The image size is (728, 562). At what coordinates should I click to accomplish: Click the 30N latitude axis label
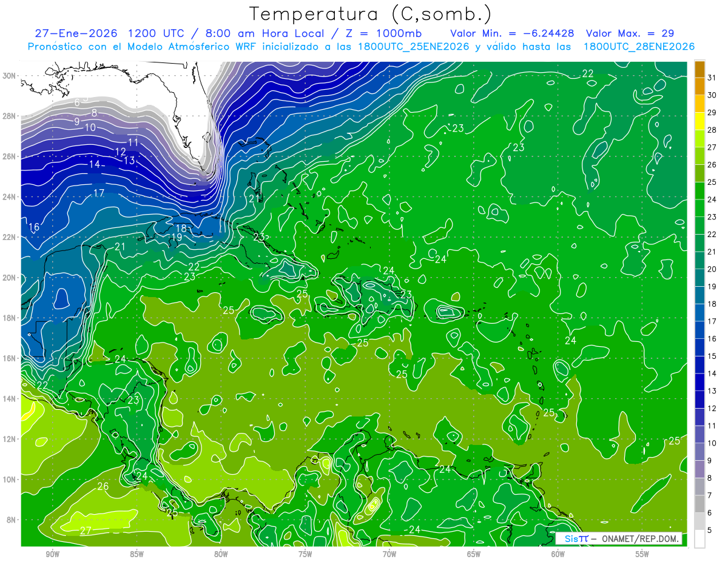coord(9,76)
